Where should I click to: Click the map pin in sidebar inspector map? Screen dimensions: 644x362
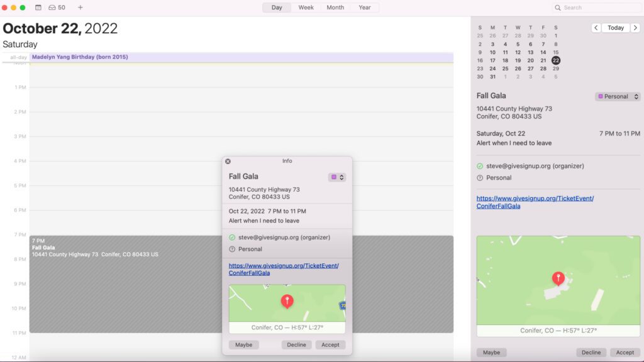point(558,278)
